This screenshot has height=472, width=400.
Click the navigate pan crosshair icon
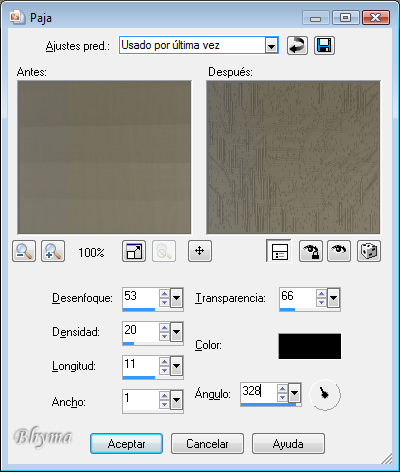(x=200, y=251)
